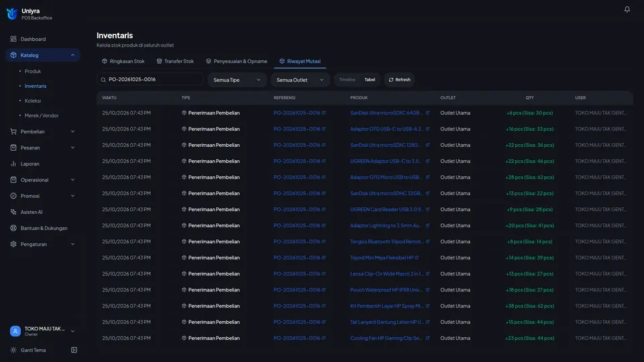Image resolution: width=644 pixels, height=362 pixels.
Task: Click the Unlyra logo icon
Action: (x=12, y=13)
